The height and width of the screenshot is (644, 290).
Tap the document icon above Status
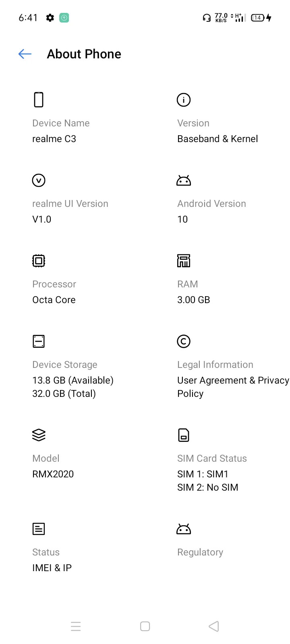(x=39, y=529)
